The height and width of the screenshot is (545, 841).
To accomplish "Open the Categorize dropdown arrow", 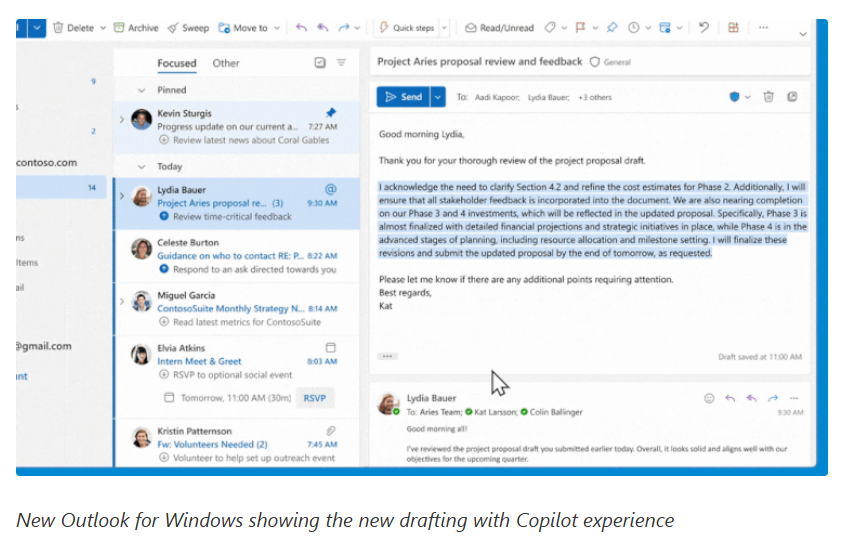I will [x=564, y=28].
